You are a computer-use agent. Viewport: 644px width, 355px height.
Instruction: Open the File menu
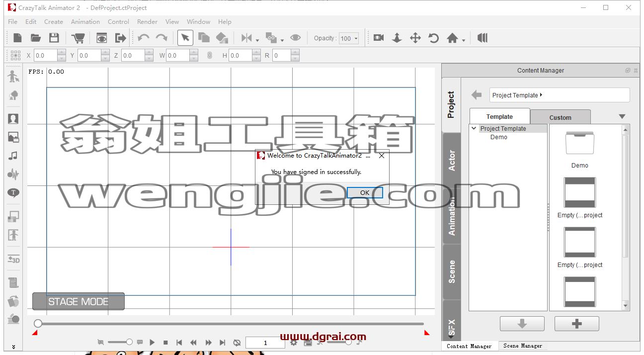pos(13,21)
